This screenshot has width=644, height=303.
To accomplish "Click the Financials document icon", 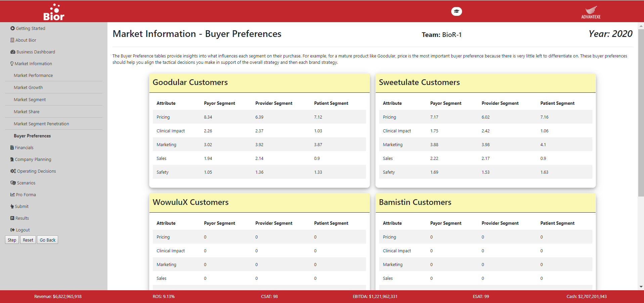I will [12, 147].
